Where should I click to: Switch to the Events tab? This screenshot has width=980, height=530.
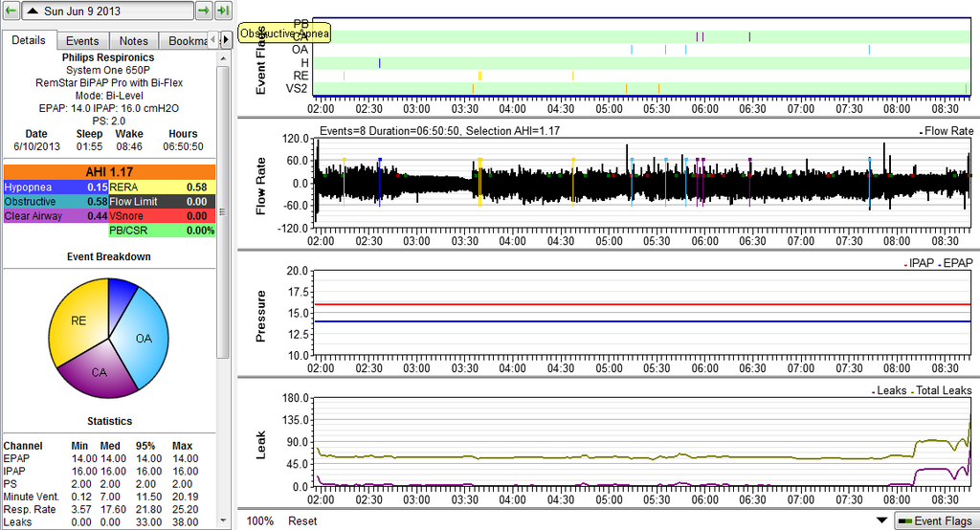[82, 40]
